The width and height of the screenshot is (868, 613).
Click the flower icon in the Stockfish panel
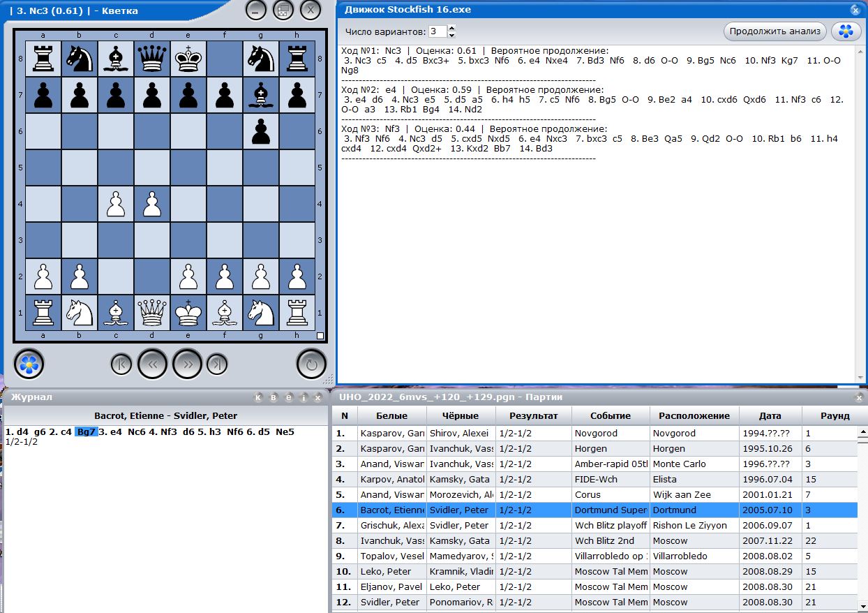(846, 31)
